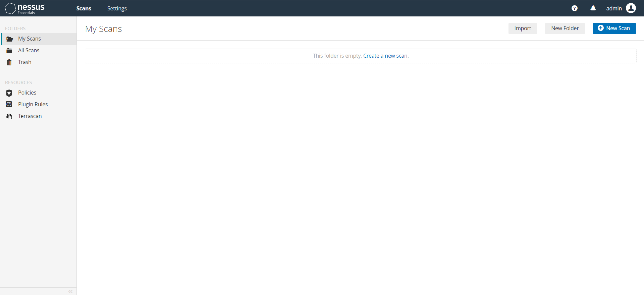The width and height of the screenshot is (644, 295).
Task: Follow the Create a new scan link
Action: pyautogui.click(x=385, y=56)
